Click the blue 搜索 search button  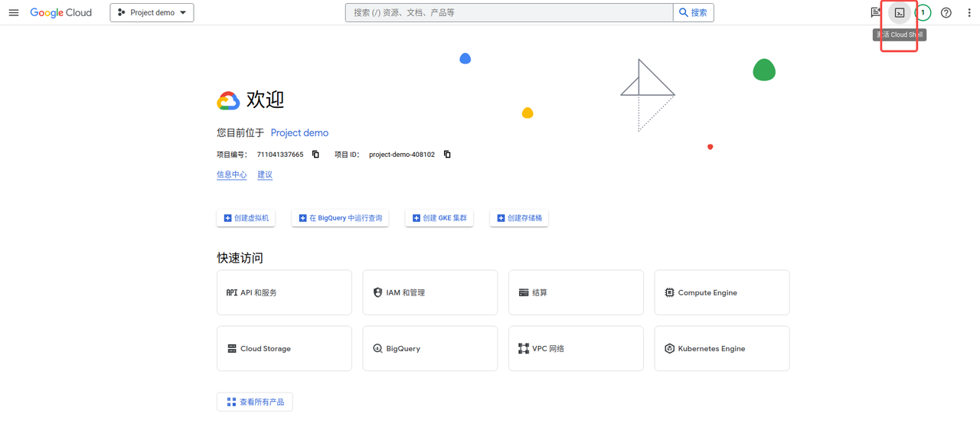coord(694,13)
